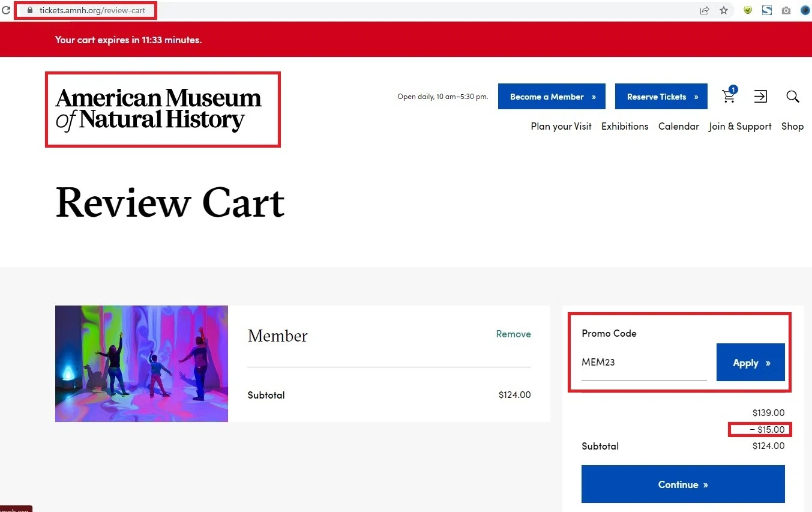Open the blue S extension icon
Screen dimensions: 812x512
tap(767, 10)
